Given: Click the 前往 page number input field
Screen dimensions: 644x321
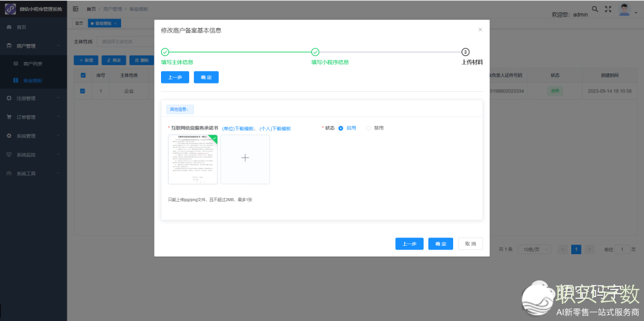Looking at the screenshot, I should [622, 249].
